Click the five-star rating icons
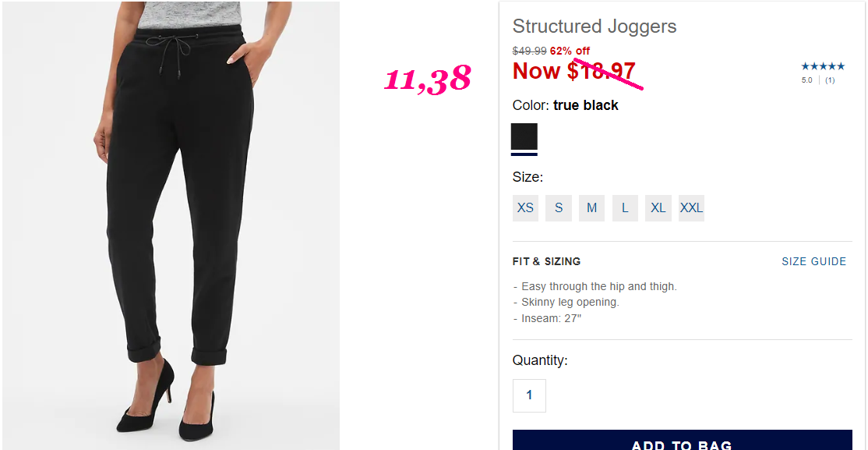Image resolution: width=868 pixels, height=450 pixels. pos(823,66)
